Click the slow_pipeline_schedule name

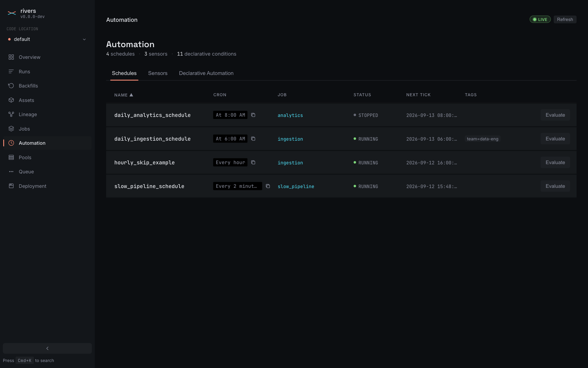tap(149, 186)
